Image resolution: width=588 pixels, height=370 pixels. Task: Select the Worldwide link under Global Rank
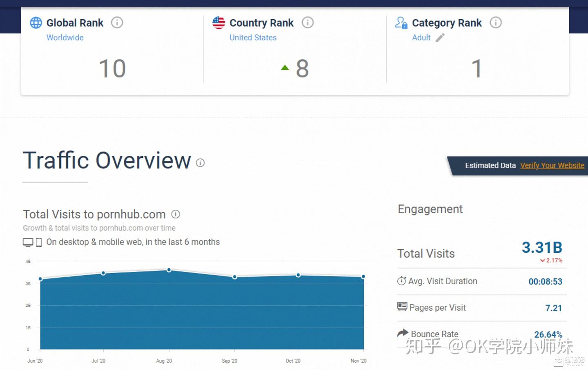click(65, 38)
